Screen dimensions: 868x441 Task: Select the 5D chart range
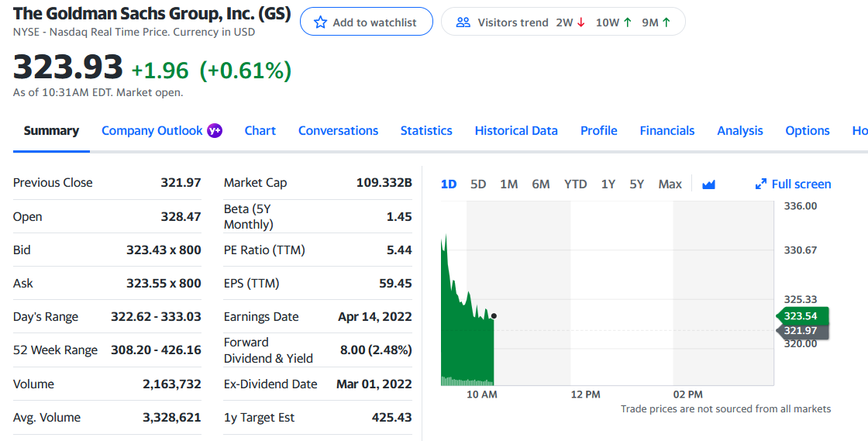pyautogui.click(x=478, y=184)
